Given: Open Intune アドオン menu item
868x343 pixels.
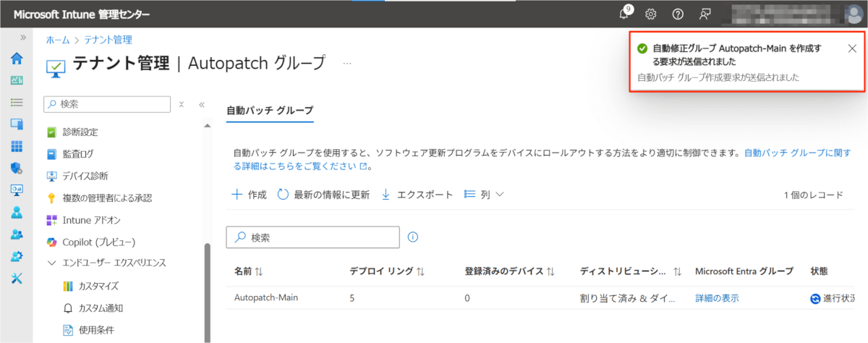Looking at the screenshot, I should (91, 220).
